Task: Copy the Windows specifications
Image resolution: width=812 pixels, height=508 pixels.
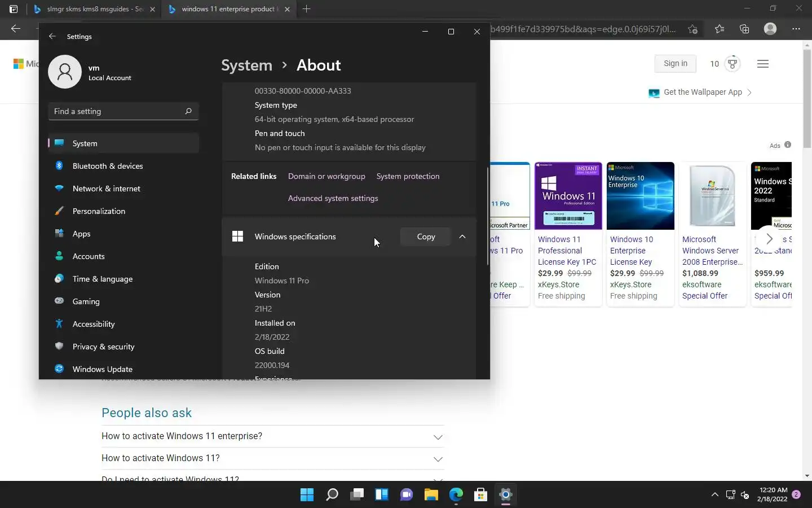Action: [x=426, y=237]
